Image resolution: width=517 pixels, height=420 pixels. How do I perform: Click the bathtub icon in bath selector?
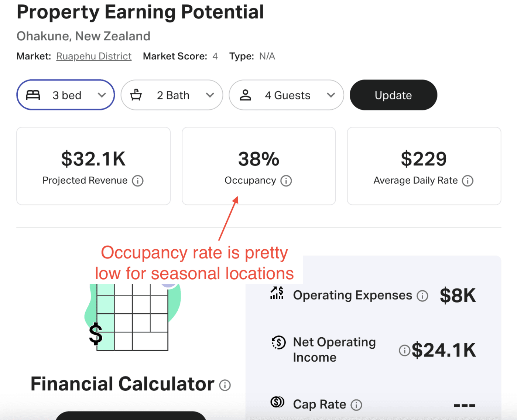[x=136, y=95]
